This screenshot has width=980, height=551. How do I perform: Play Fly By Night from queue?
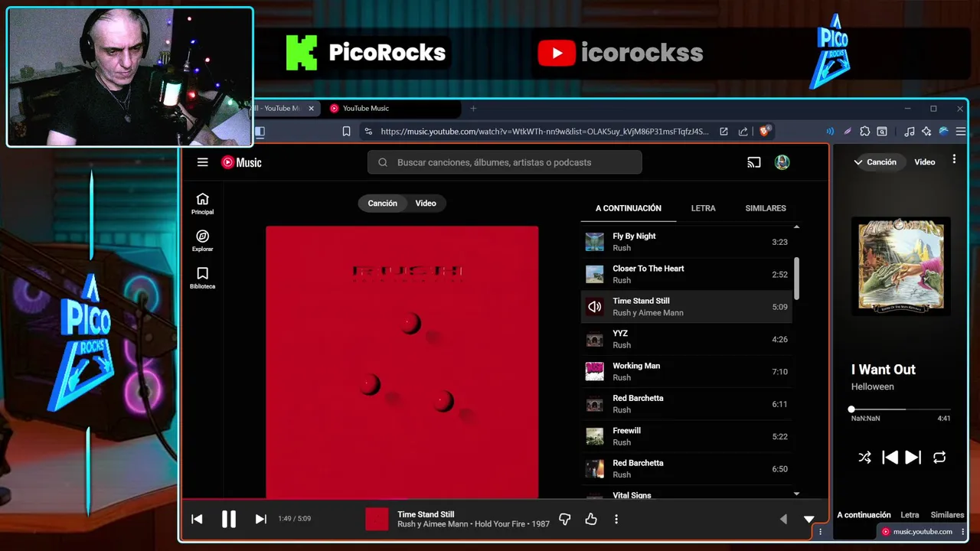(x=687, y=242)
